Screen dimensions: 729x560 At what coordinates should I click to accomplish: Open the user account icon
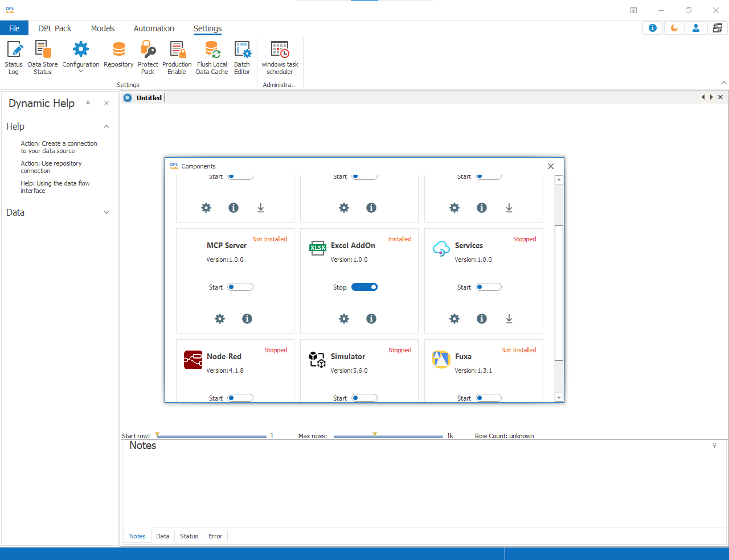coord(696,28)
